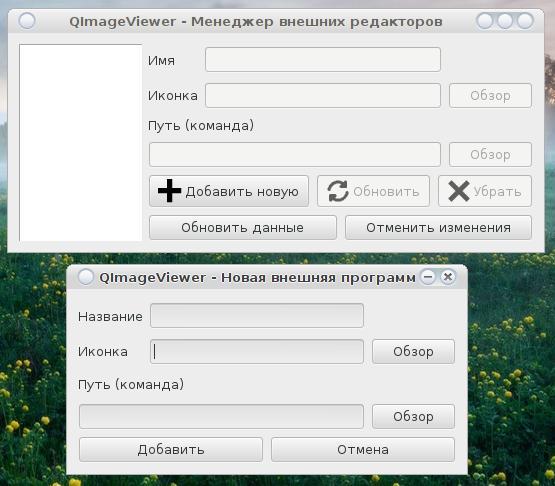Image resolution: width=555 pixels, height=486 pixels.
Task: Click the Обзор button beside Иконка in the manager
Action: click(490, 95)
